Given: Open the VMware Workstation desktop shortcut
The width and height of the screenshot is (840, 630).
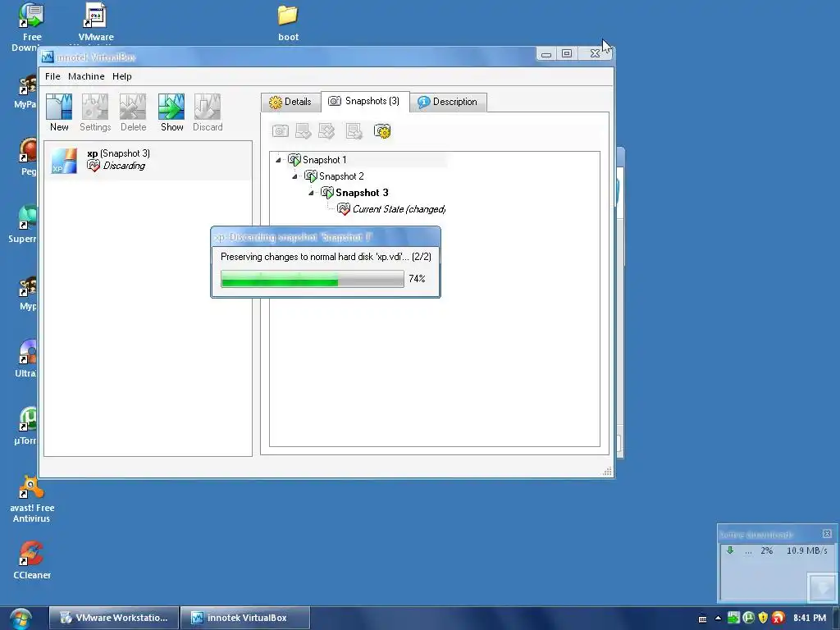Looking at the screenshot, I should tap(96, 23).
